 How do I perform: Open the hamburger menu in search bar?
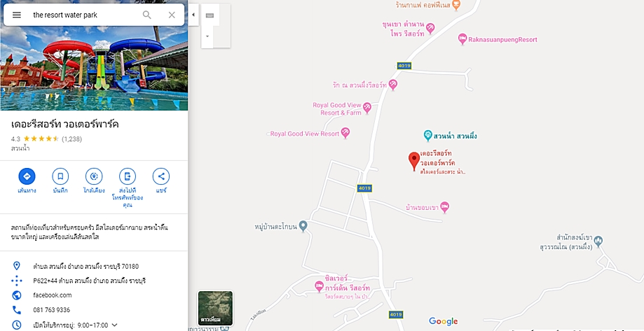click(16, 15)
